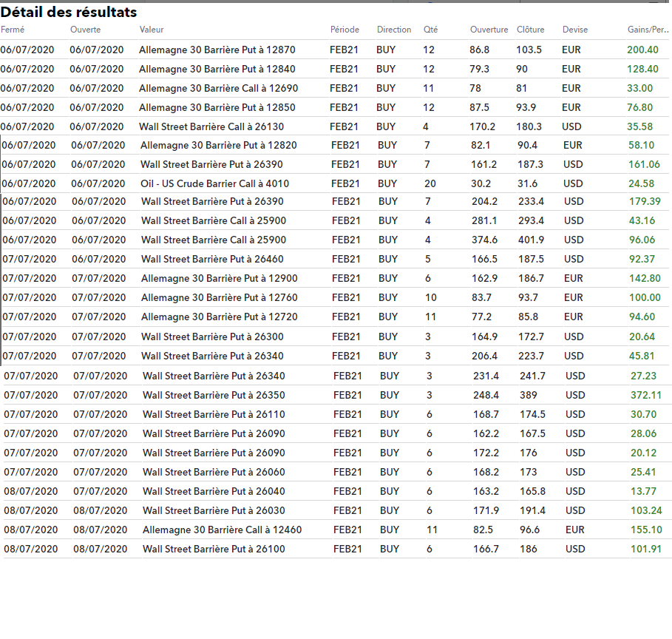Select Wall Street Barrière Put à 26040 row
The width and height of the screenshot is (672, 639).
[x=336, y=492]
